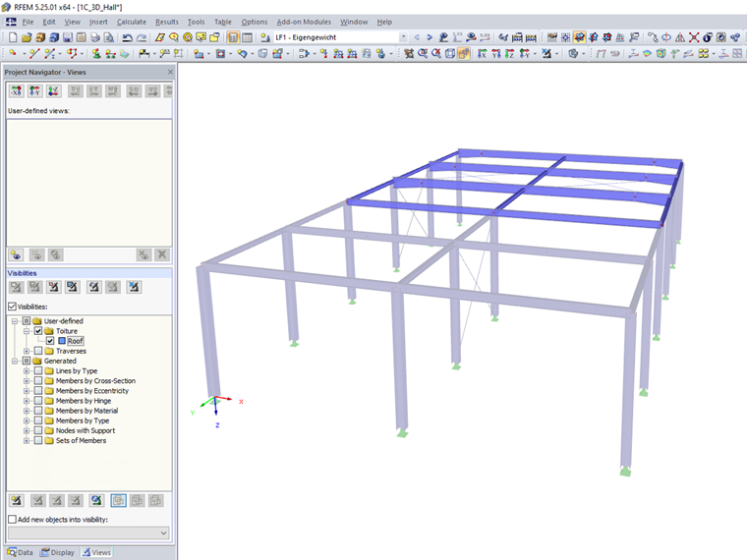Switch to the Views navigator tab
Viewport: 747px width, 560px height.
pos(96,552)
